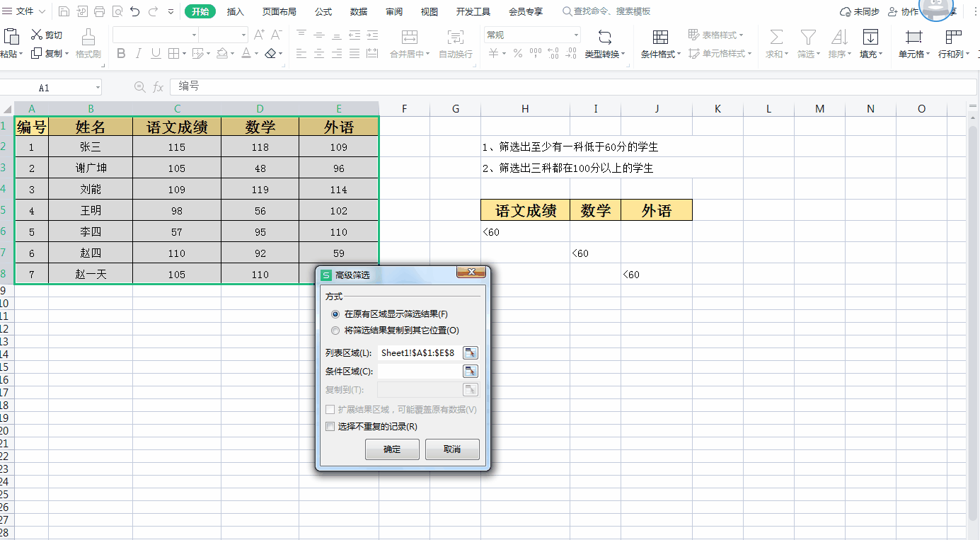This screenshot has height=540, width=980.
Task: Undo the last action
Action: coord(134,11)
